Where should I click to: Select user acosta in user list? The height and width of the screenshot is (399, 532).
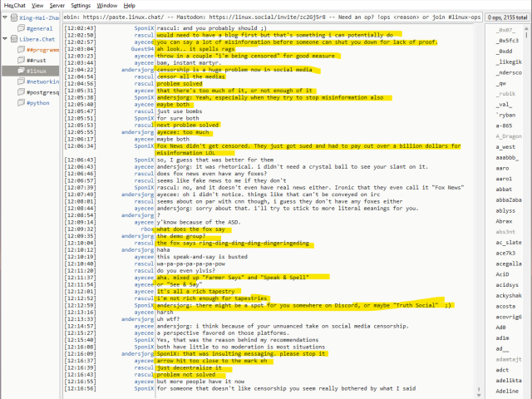click(505, 306)
